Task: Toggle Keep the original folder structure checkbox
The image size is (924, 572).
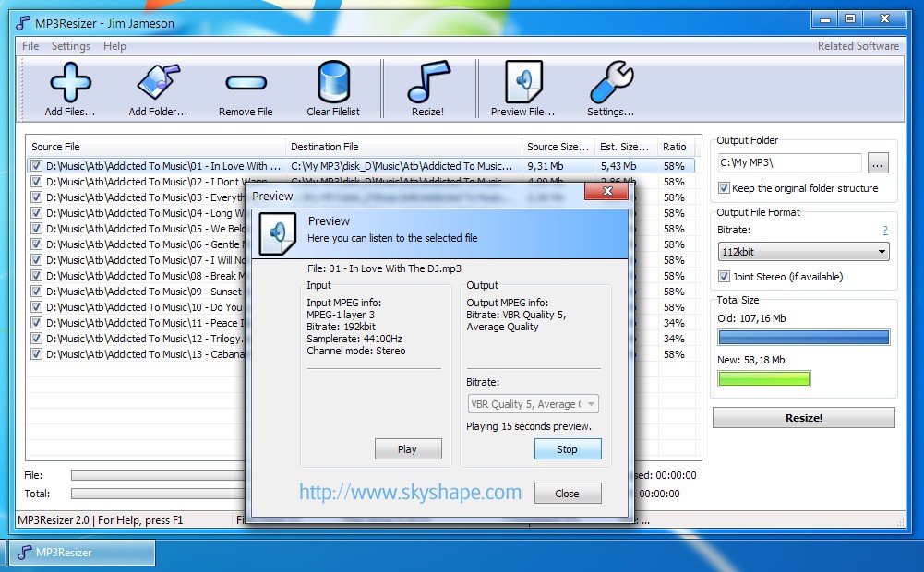Action: point(725,188)
